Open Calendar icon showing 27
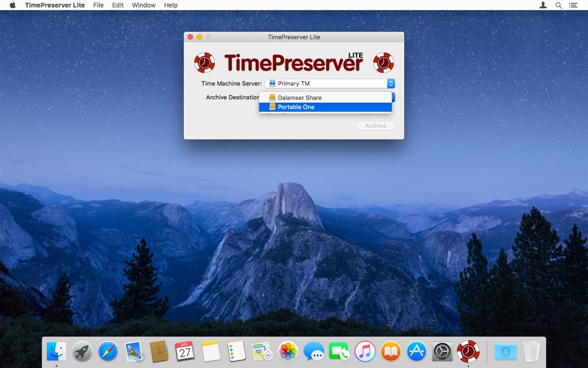 (184, 351)
